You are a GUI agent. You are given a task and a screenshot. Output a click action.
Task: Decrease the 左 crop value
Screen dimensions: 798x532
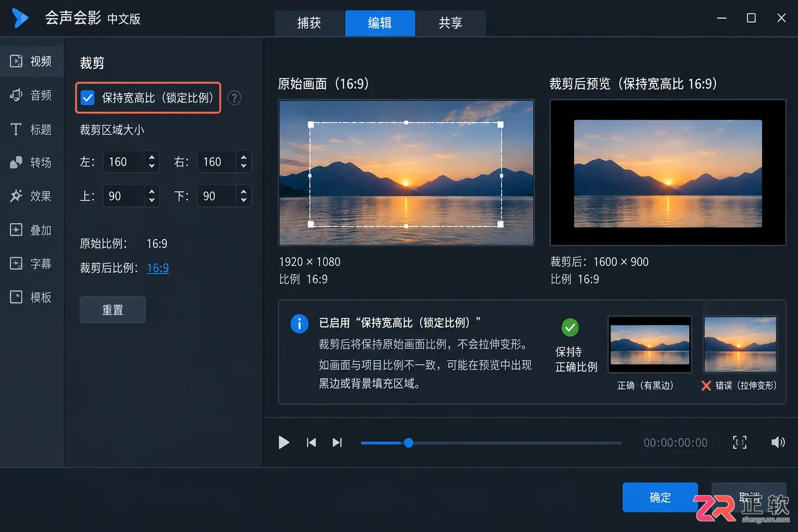point(152,166)
